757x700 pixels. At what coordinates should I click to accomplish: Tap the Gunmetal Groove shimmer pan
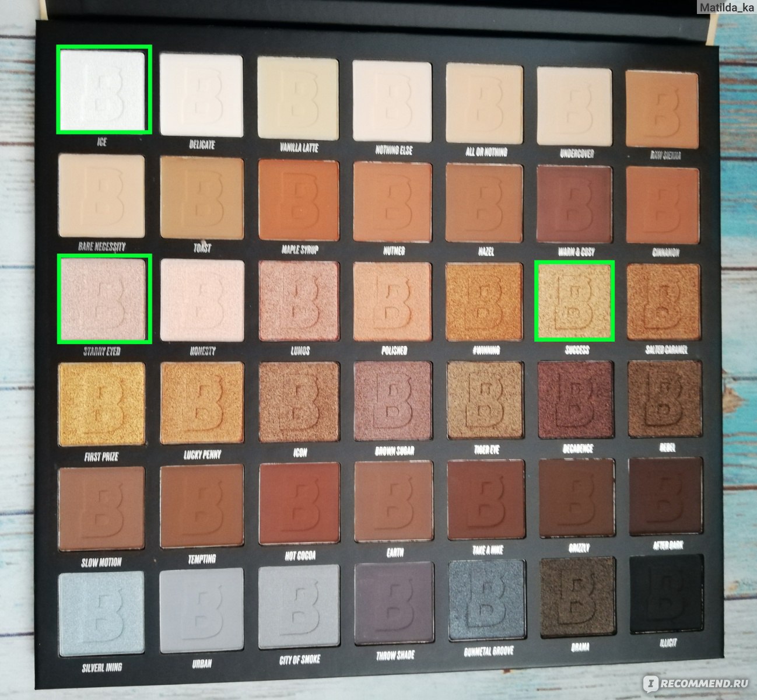click(x=488, y=600)
